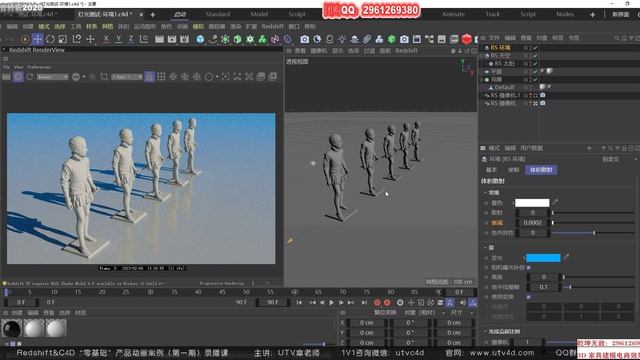The height and width of the screenshot is (360, 640).
Task: Toggle the Z axis lock
Action: pos(131,39)
